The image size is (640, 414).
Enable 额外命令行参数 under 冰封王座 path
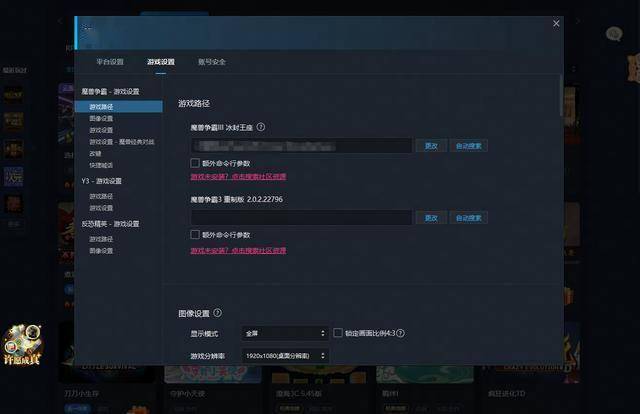coord(195,163)
